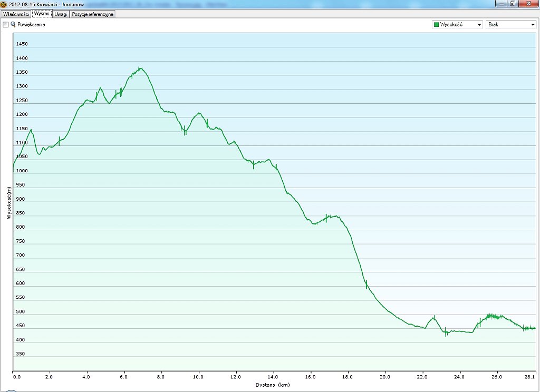
Task: Click the green Wysokość color swatch
Action: click(x=436, y=25)
